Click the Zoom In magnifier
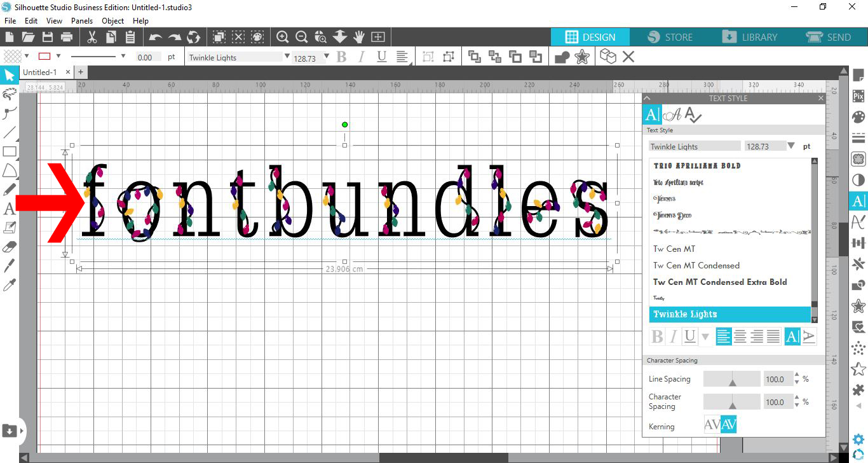The height and width of the screenshot is (463, 868). [283, 37]
